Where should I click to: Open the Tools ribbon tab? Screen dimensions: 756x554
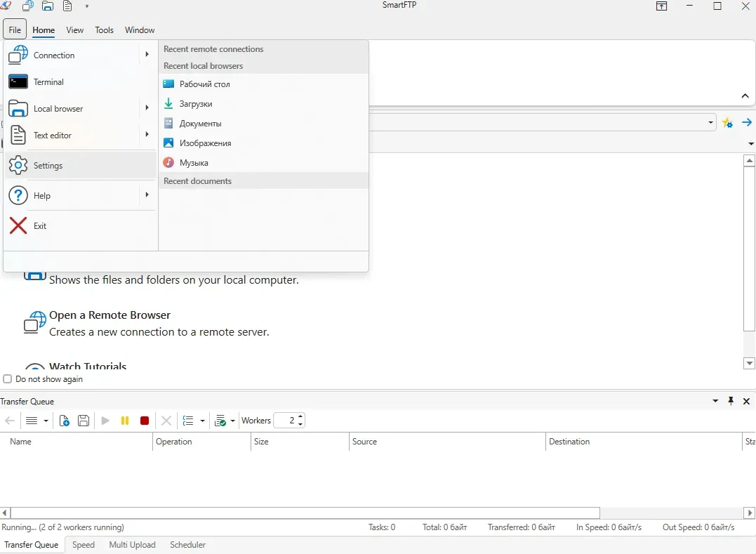coord(104,30)
